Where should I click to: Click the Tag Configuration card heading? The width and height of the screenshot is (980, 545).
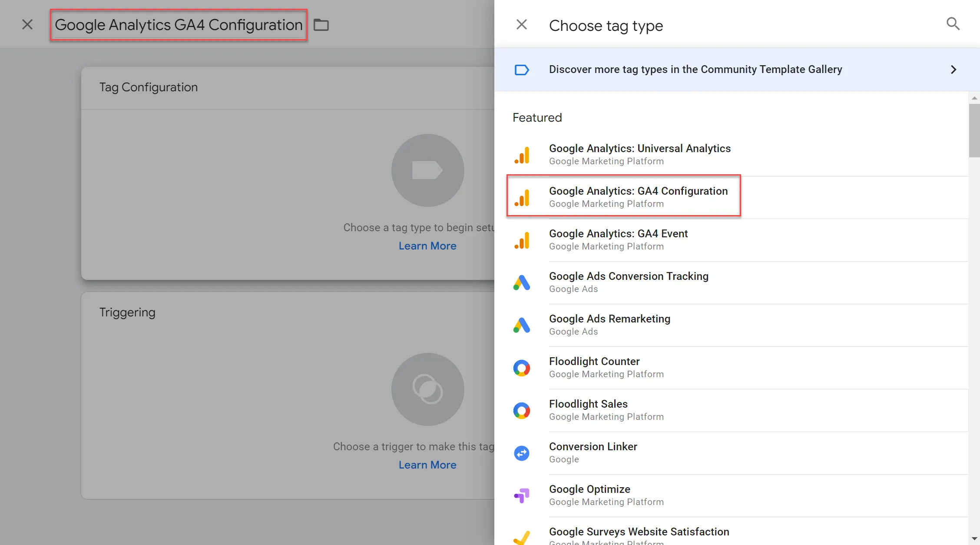click(149, 87)
